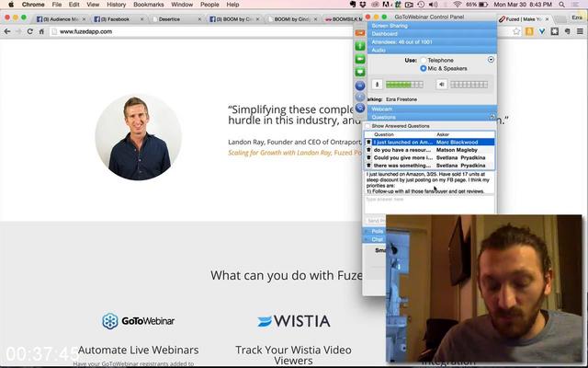Open Chrome home page button
The height and width of the screenshot is (368, 588).
pos(41,31)
